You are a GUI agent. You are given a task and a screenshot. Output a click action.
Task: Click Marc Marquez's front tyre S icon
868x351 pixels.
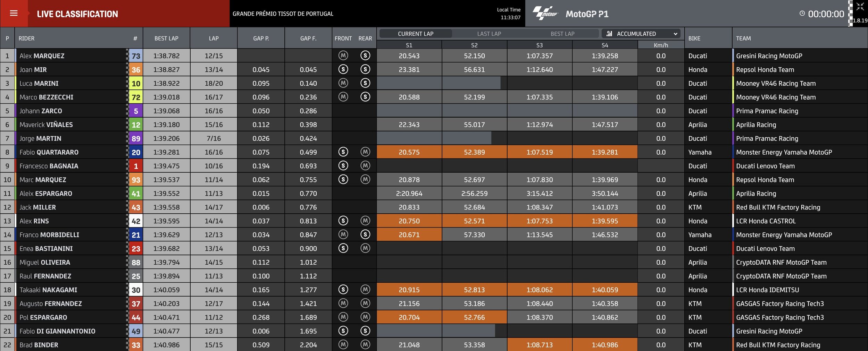click(x=343, y=179)
